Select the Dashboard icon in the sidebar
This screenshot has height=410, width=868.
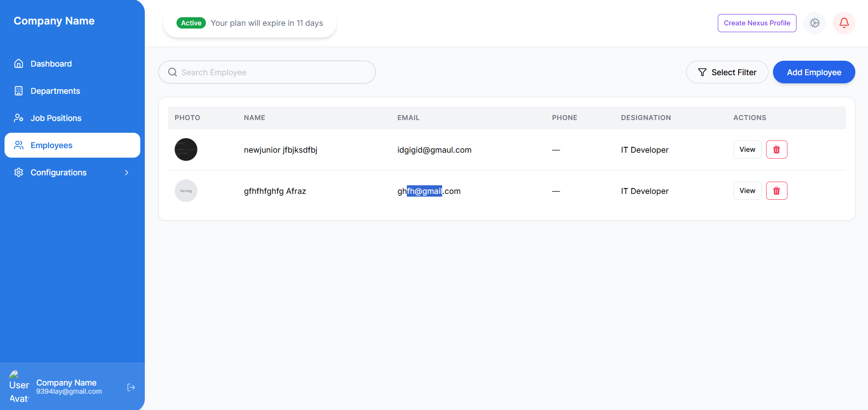(19, 63)
